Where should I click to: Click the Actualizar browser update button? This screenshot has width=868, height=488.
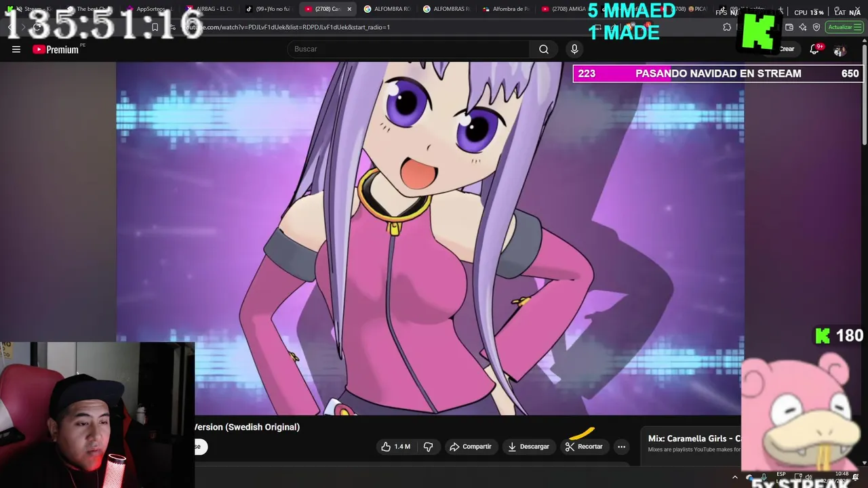[x=844, y=27]
